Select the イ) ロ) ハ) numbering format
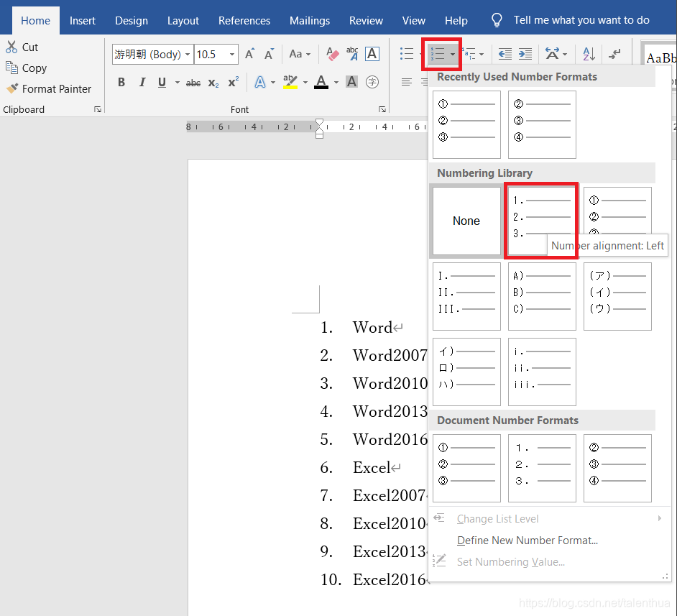 pos(466,372)
